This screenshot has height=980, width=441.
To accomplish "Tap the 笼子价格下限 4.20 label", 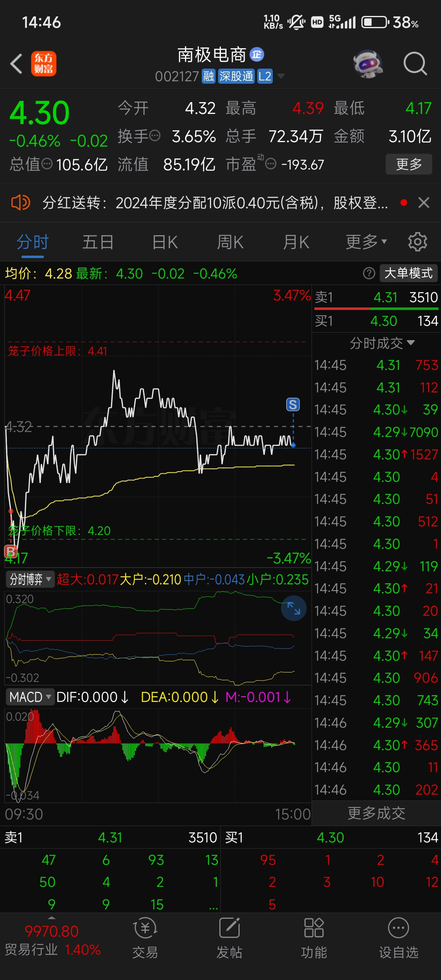I will (59, 530).
